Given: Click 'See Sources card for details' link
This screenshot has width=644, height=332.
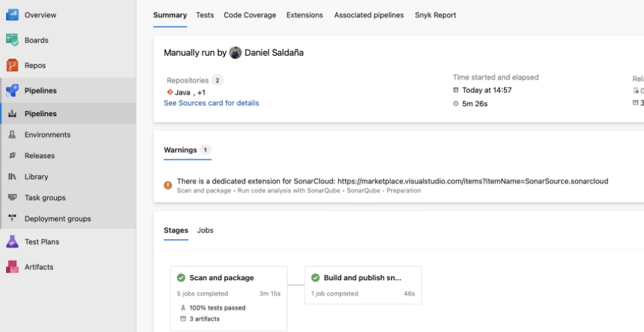Looking at the screenshot, I should tap(211, 103).
